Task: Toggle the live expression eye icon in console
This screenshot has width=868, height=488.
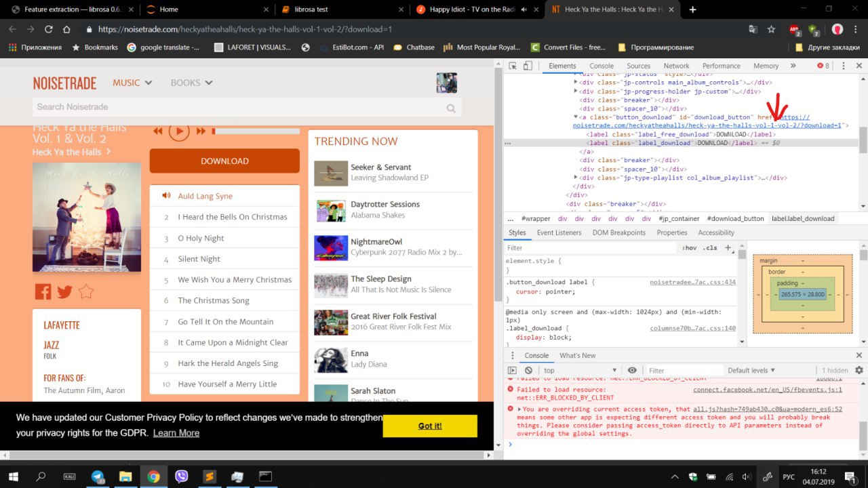Action: point(632,371)
